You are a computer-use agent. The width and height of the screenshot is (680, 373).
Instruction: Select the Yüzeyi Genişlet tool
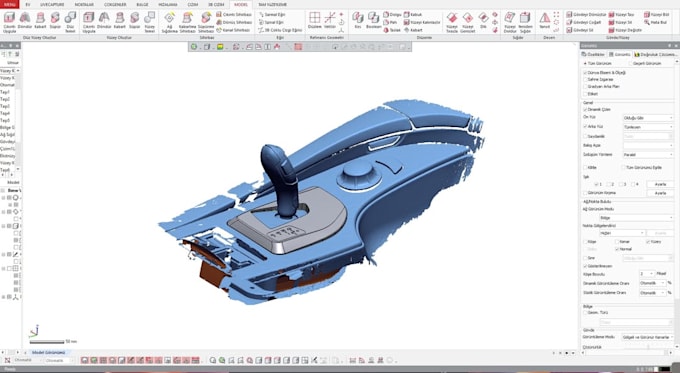[468, 22]
